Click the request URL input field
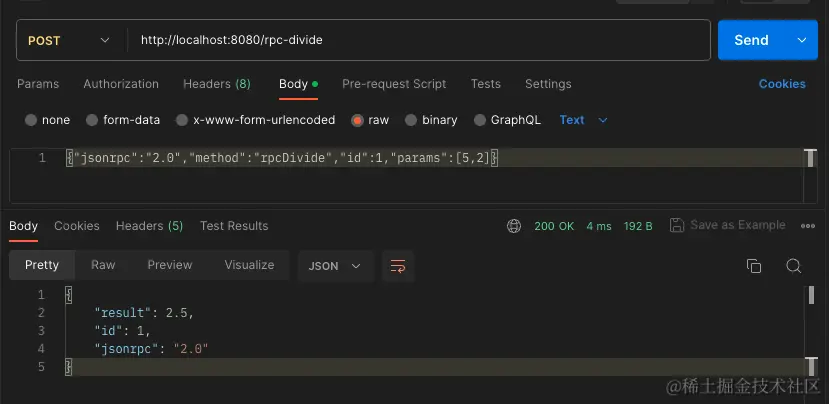This screenshot has height=404, width=829. (x=418, y=40)
